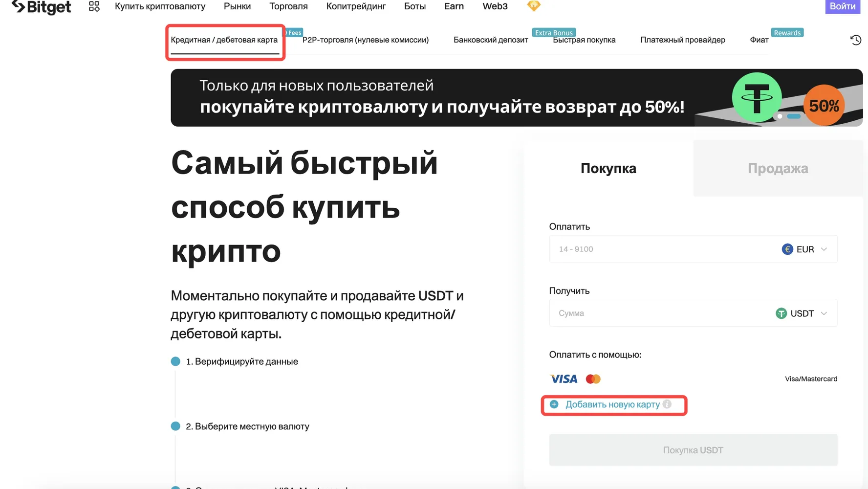
Task: Click the info icon next to card option
Action: pos(668,404)
